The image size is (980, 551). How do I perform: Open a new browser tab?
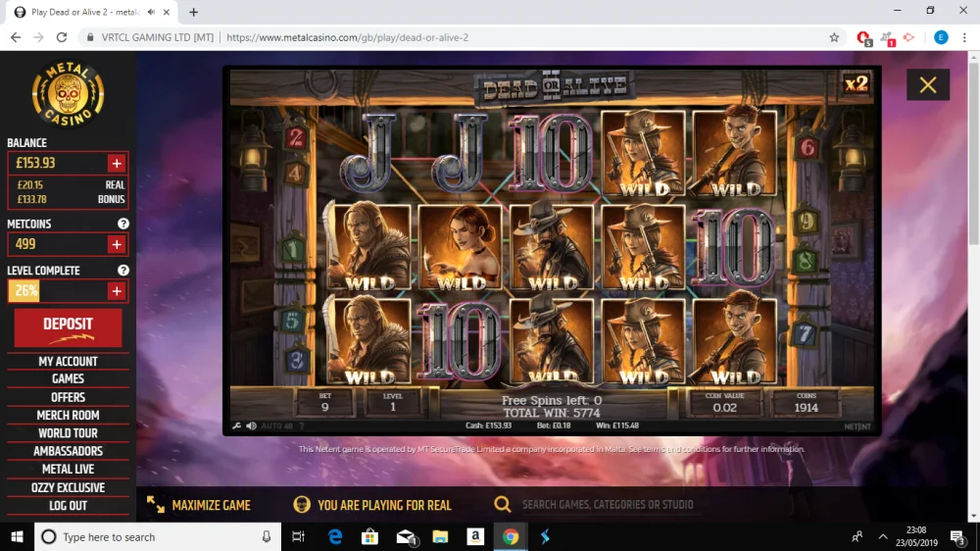194,12
